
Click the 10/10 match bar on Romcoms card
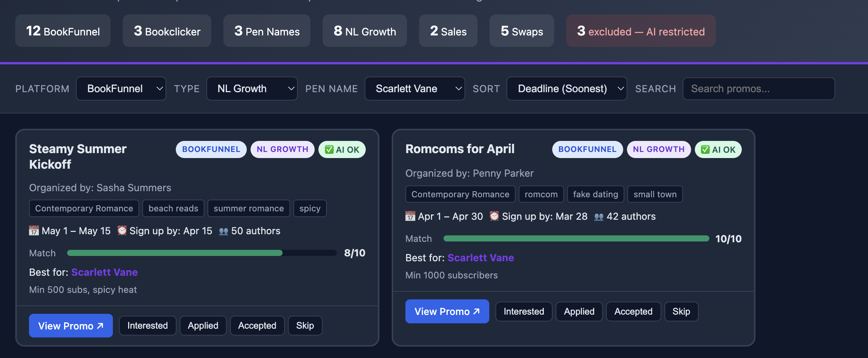point(576,239)
